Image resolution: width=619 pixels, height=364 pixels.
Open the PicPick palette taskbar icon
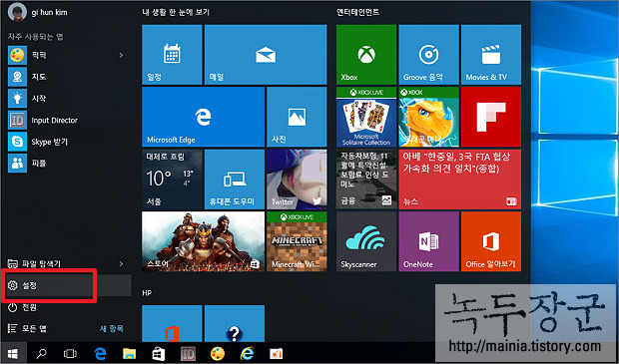click(x=217, y=353)
